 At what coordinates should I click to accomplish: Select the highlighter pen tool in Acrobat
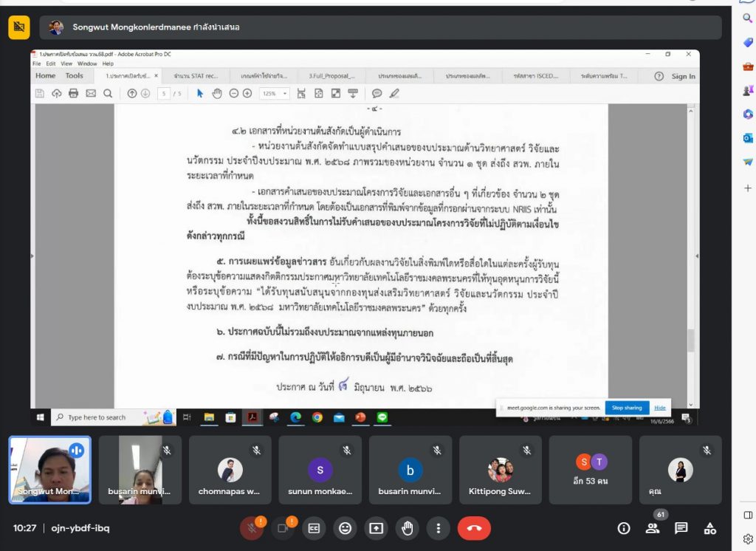click(x=394, y=94)
